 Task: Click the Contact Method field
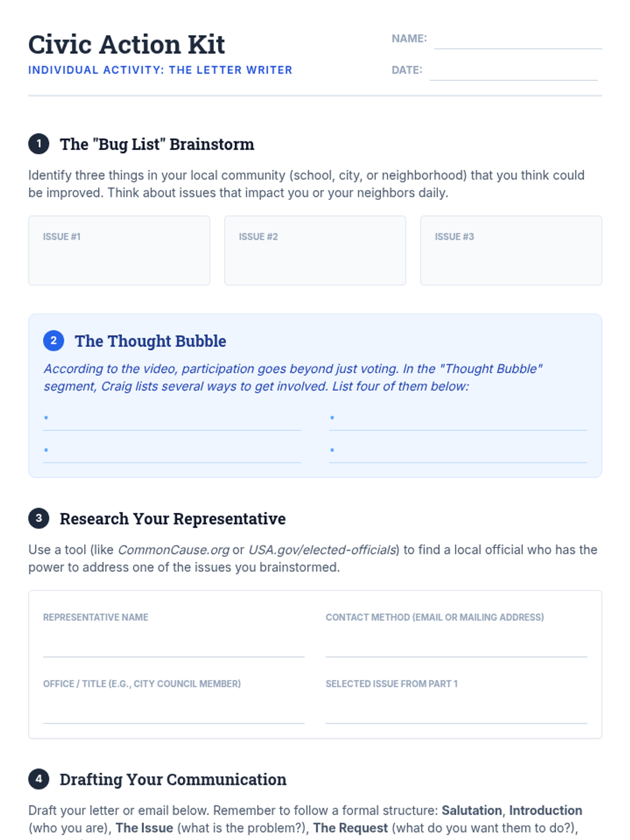pyautogui.click(x=456, y=646)
